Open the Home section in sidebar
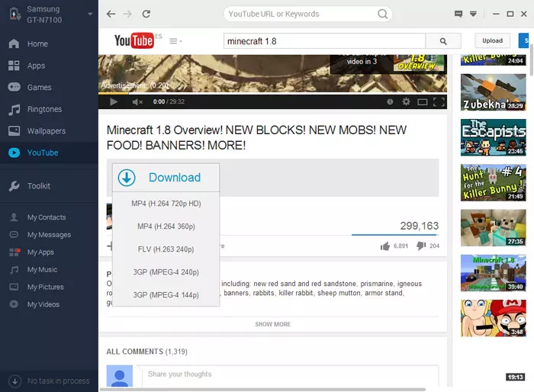 click(x=37, y=44)
